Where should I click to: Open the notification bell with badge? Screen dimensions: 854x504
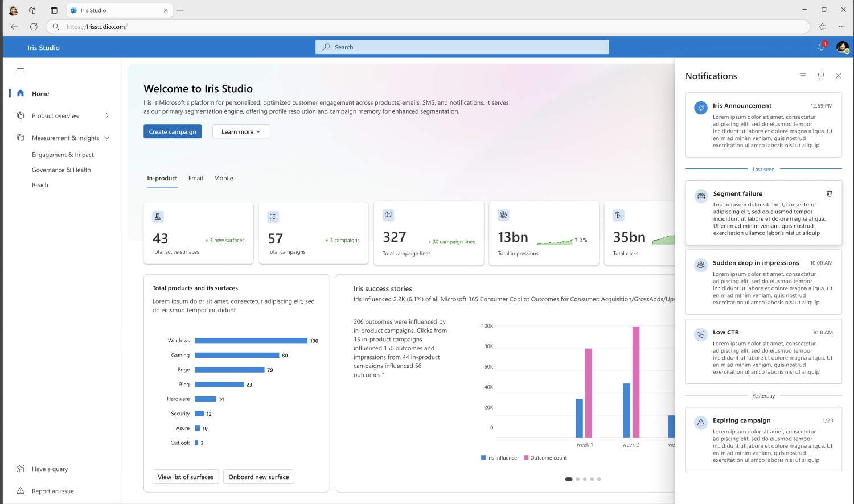pos(822,47)
